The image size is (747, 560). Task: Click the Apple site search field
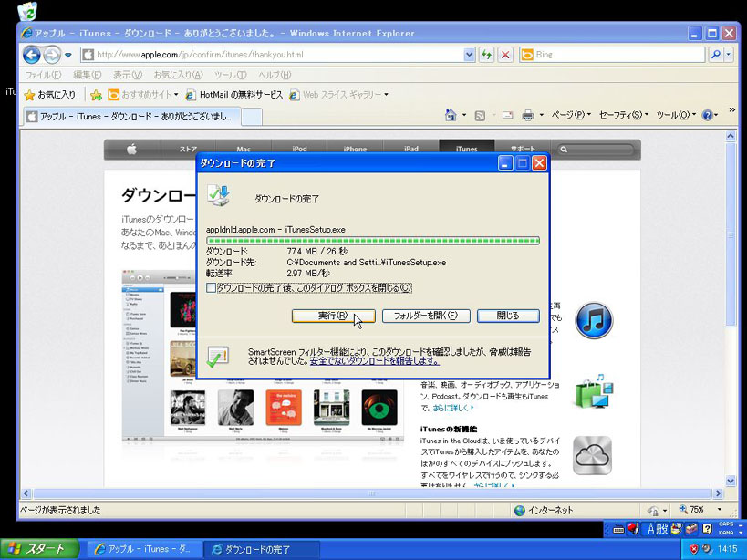(597, 150)
